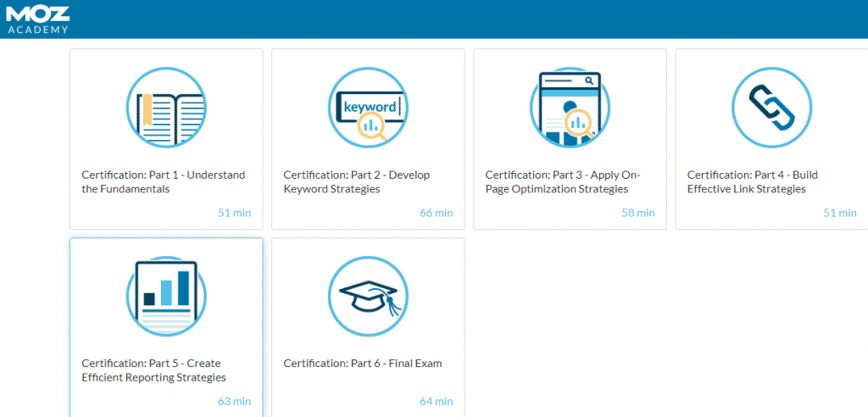868x417 pixels.
Task: Click the 66 min duration label
Action: tap(436, 213)
